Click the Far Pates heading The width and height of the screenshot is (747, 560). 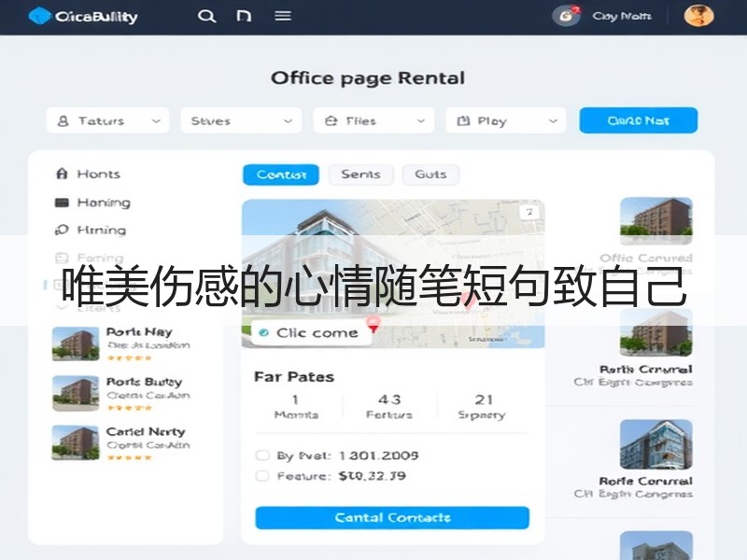point(294,377)
